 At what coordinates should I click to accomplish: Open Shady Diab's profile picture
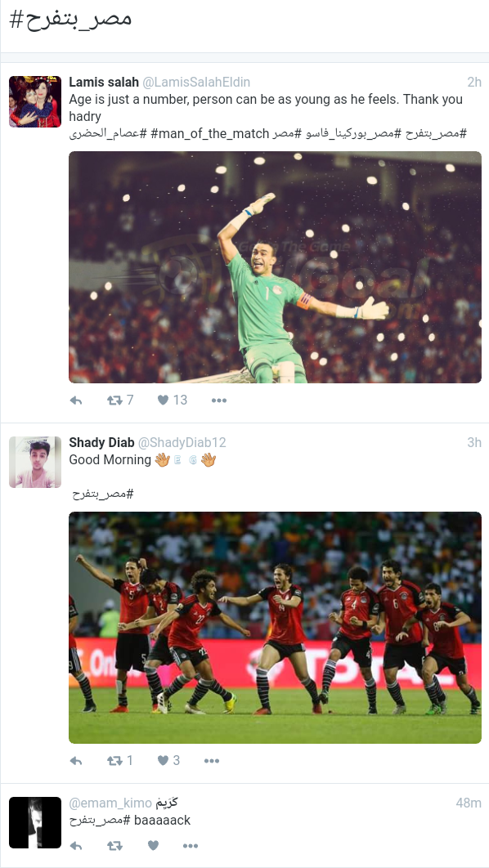coord(35,463)
